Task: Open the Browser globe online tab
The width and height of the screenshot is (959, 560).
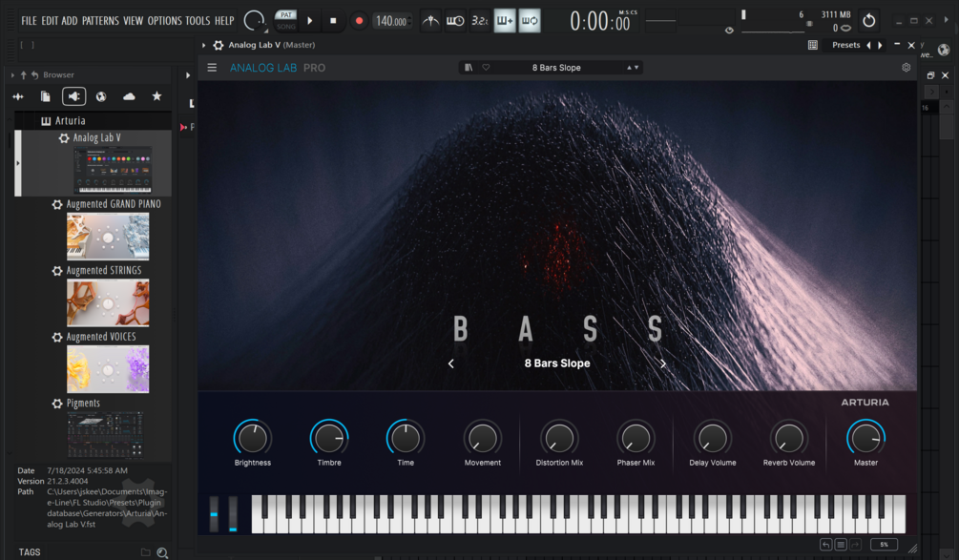Action: [101, 96]
